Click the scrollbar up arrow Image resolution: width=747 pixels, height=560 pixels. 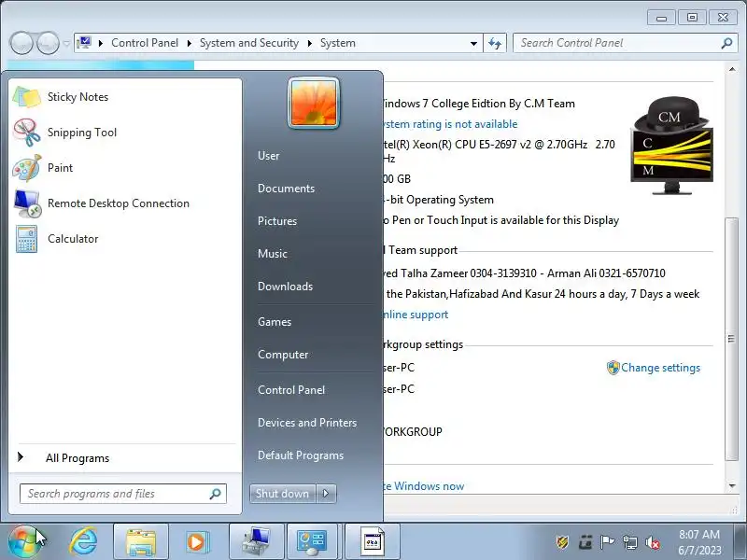[x=731, y=69]
